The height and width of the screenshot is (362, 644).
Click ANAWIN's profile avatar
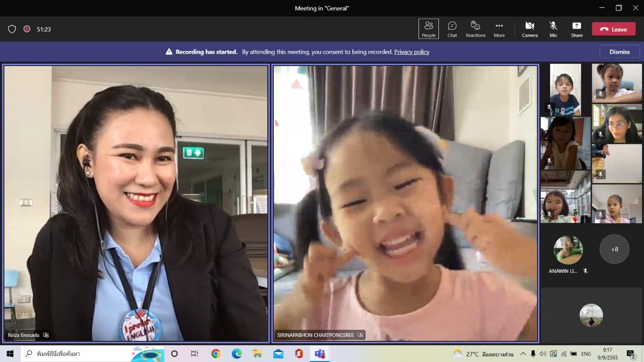tap(568, 249)
